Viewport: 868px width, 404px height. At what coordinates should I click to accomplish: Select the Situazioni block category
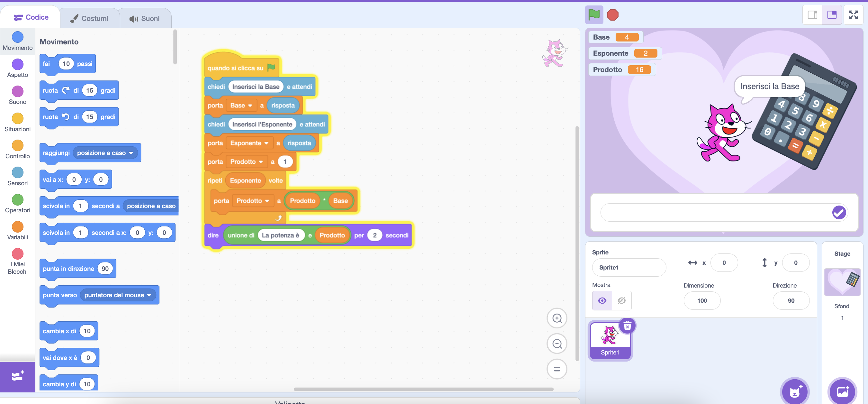point(18,123)
